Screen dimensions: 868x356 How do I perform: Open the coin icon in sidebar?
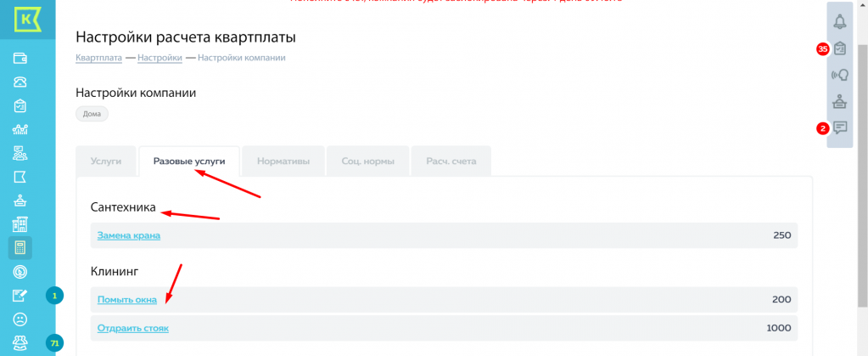tap(20, 272)
